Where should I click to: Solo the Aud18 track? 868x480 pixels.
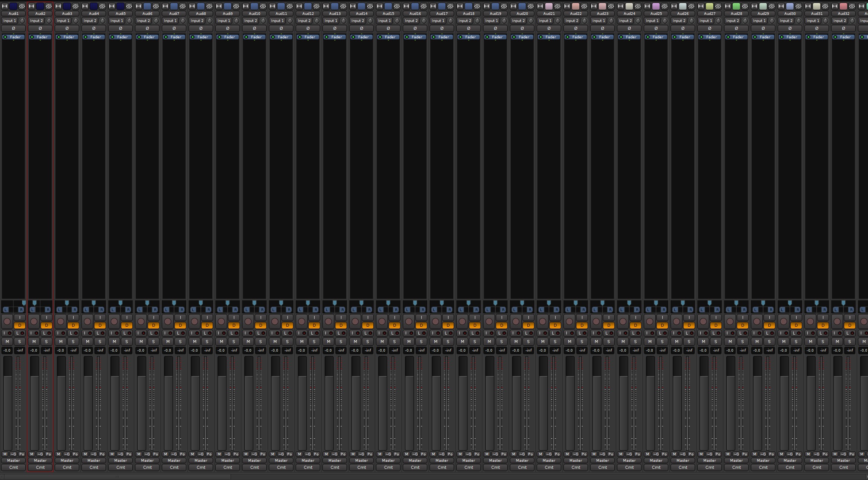(x=475, y=342)
